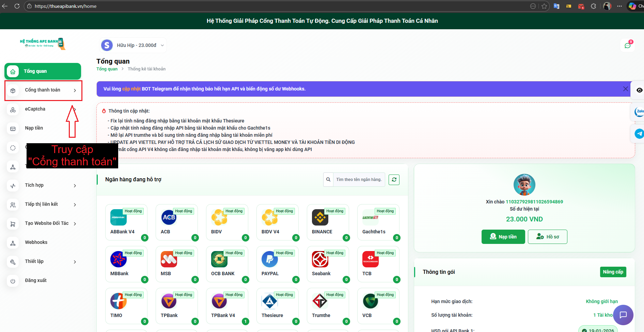The image size is (644, 332).
Task: Select Nạp tiền in the sidebar
Action: 34,128
